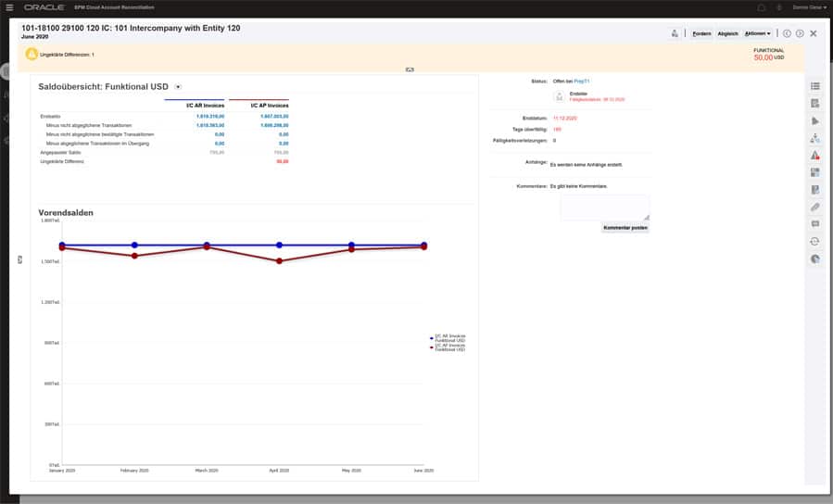Open the Warnings triangle icon in right sidebar

[815, 155]
